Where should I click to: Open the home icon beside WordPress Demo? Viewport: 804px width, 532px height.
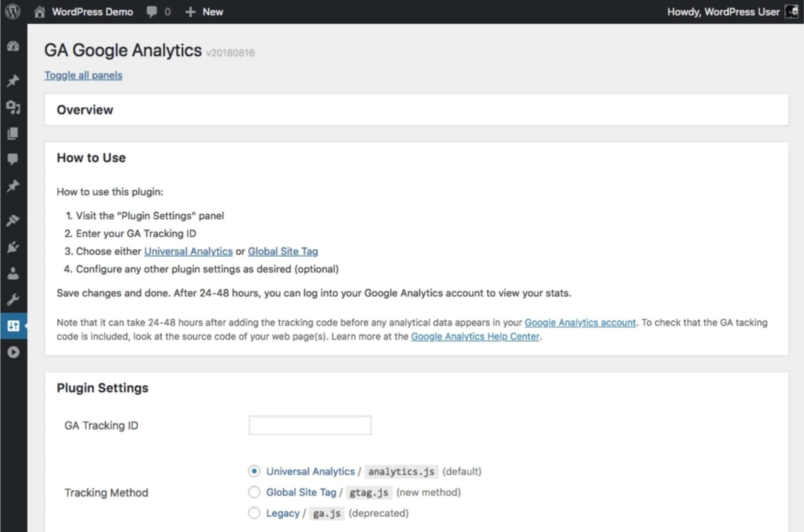coord(39,12)
